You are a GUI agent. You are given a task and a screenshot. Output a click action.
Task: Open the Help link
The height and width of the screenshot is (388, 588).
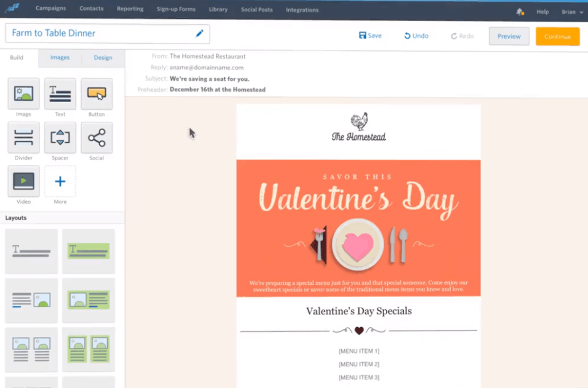click(x=542, y=11)
